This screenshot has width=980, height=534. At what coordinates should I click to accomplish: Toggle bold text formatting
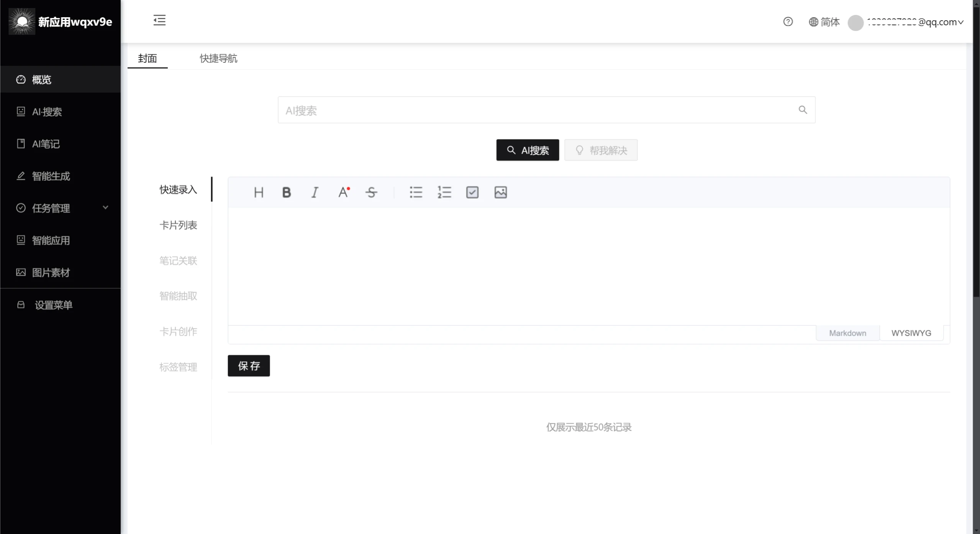(x=287, y=192)
